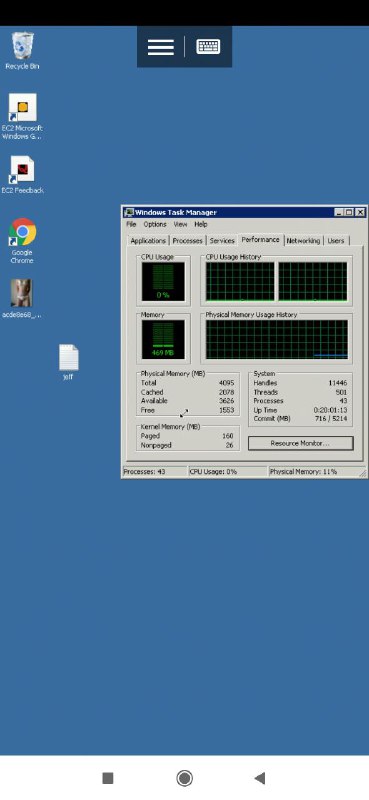This screenshot has width=369, height=800.
Task: Select the EC2 Feedback desktop shortcut
Action: (22, 175)
